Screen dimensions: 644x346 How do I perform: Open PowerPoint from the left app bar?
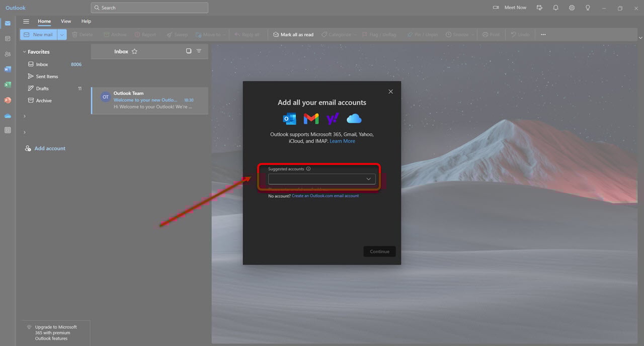click(8, 100)
